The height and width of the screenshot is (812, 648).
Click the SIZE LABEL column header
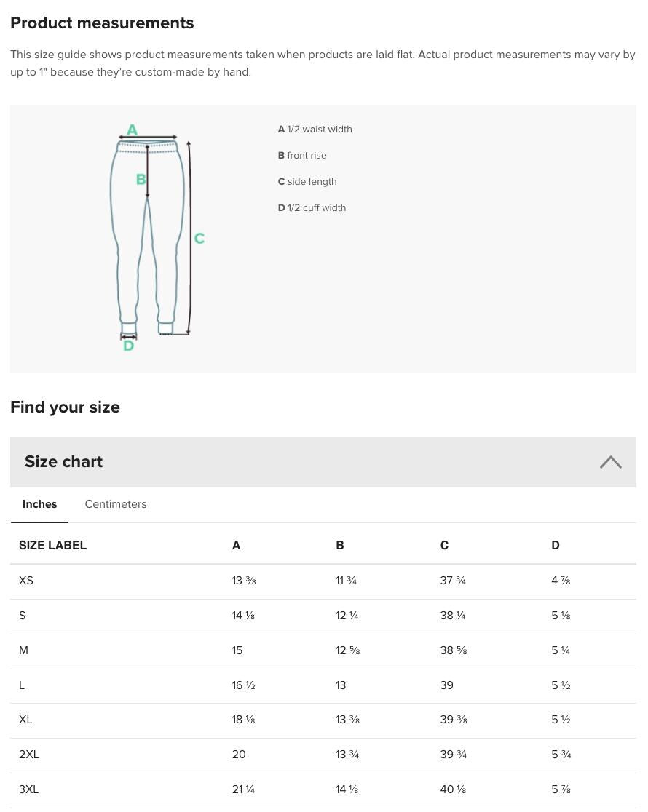(52, 545)
